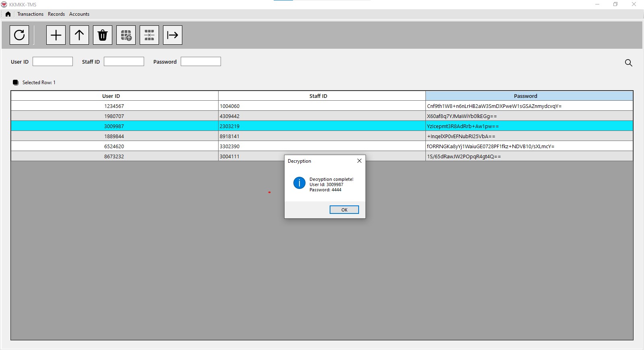Click Staff ID cell 4309442
Image resolution: width=644 pixels, height=350 pixels.
tap(322, 116)
